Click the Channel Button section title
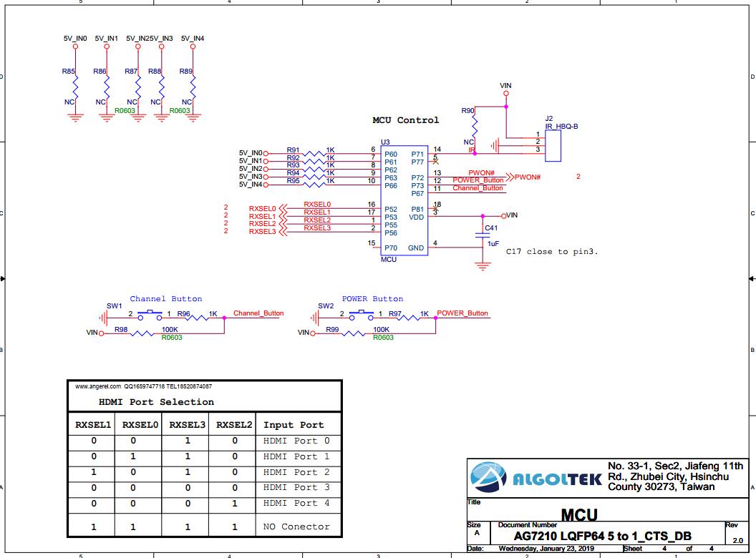The image size is (756, 558). [166, 299]
